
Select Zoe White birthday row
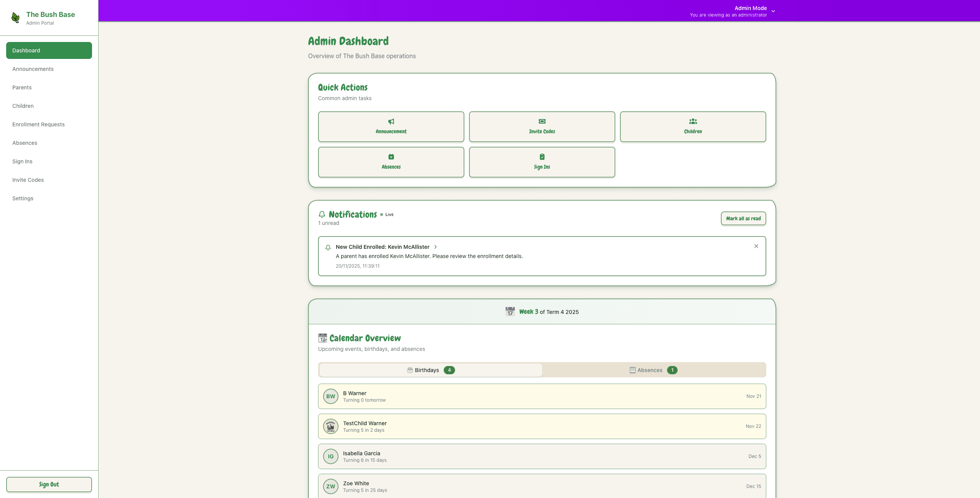[x=542, y=486]
